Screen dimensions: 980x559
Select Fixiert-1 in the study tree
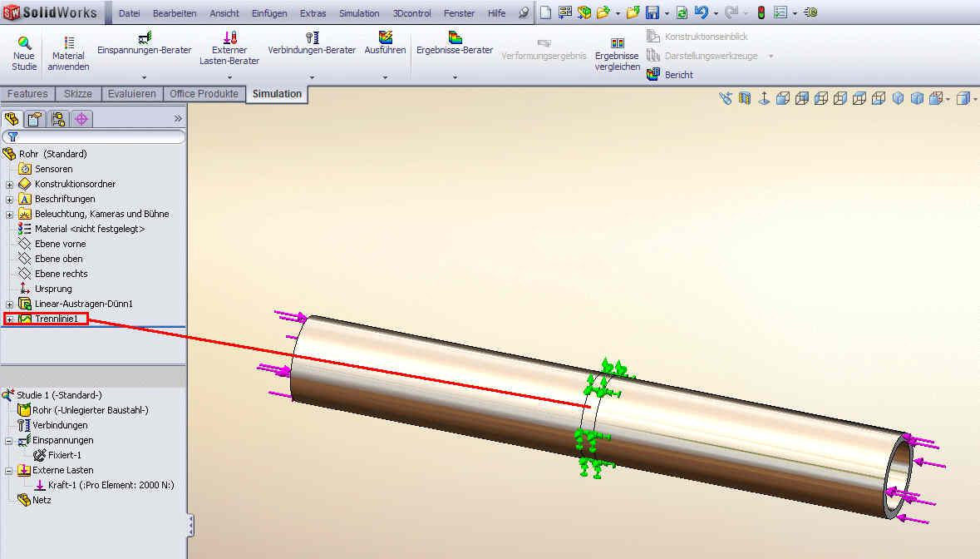point(57,455)
